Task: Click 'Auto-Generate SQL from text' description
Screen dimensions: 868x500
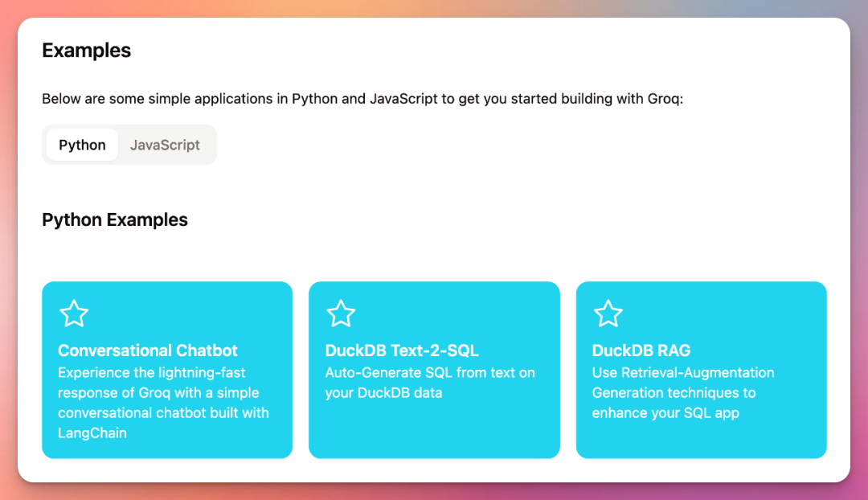Action: [x=430, y=383]
